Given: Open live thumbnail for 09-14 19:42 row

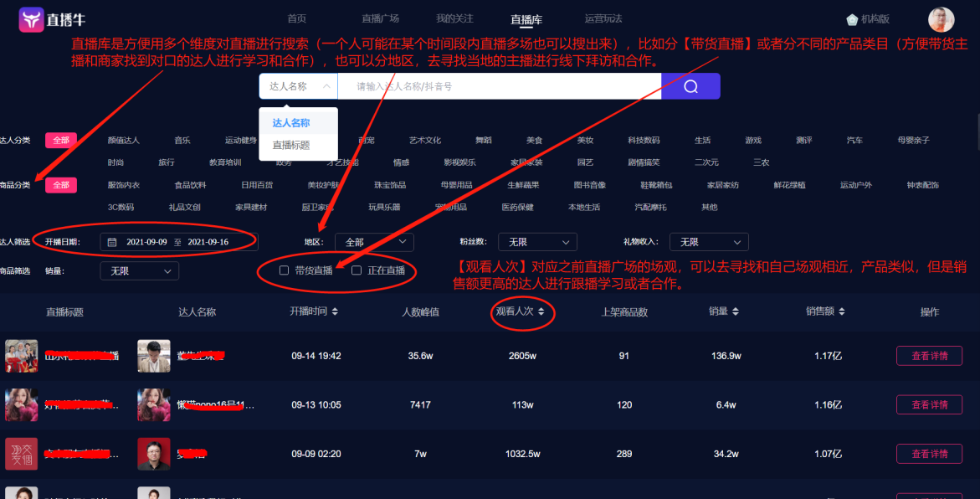Looking at the screenshot, I should pos(21,356).
